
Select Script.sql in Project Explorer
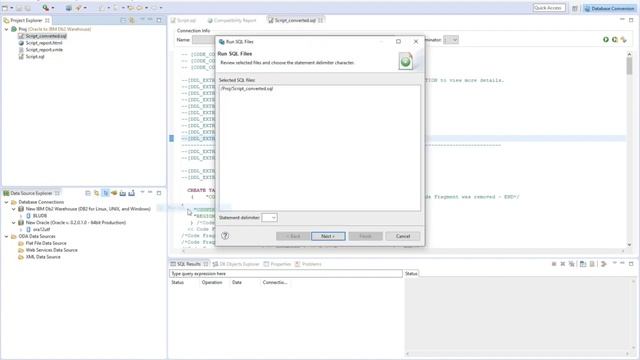tap(35, 57)
